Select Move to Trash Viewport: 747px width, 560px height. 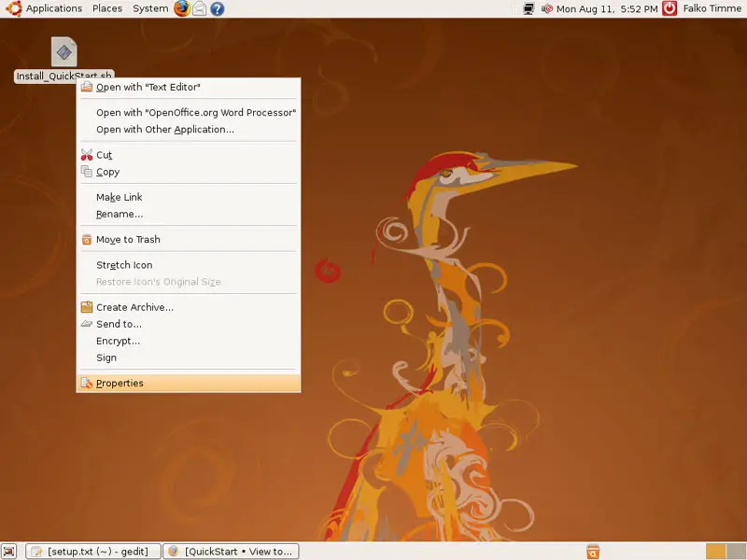pyautogui.click(x=189, y=240)
